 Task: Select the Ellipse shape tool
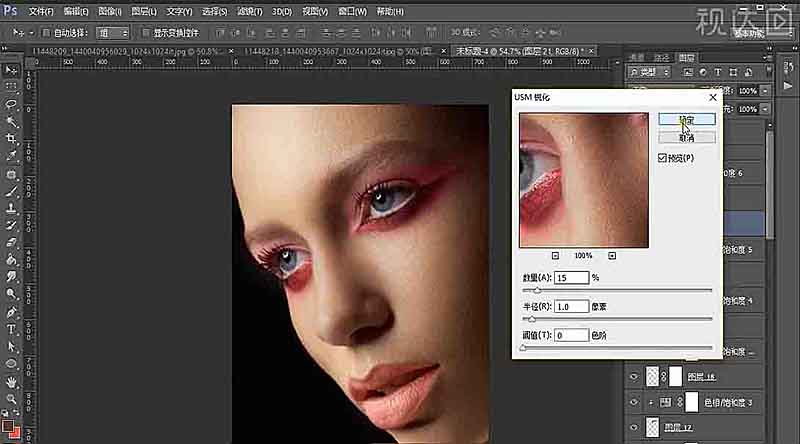click(x=11, y=364)
